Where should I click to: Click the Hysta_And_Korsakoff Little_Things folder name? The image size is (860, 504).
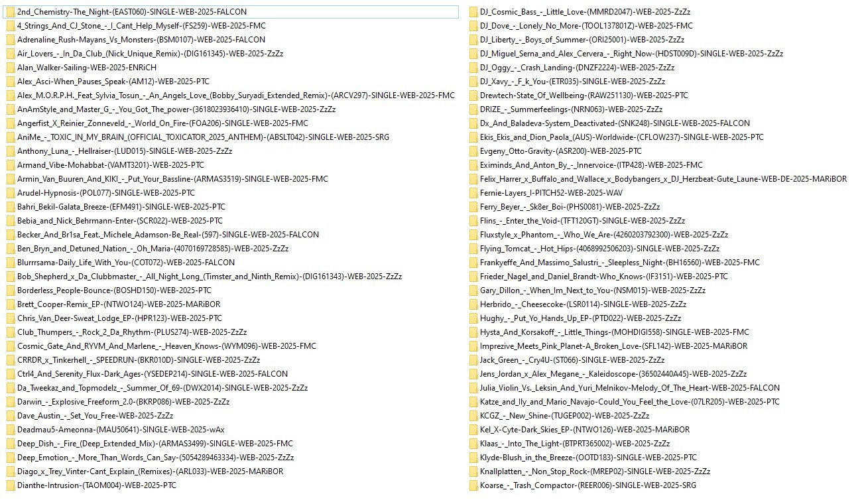coord(615,332)
